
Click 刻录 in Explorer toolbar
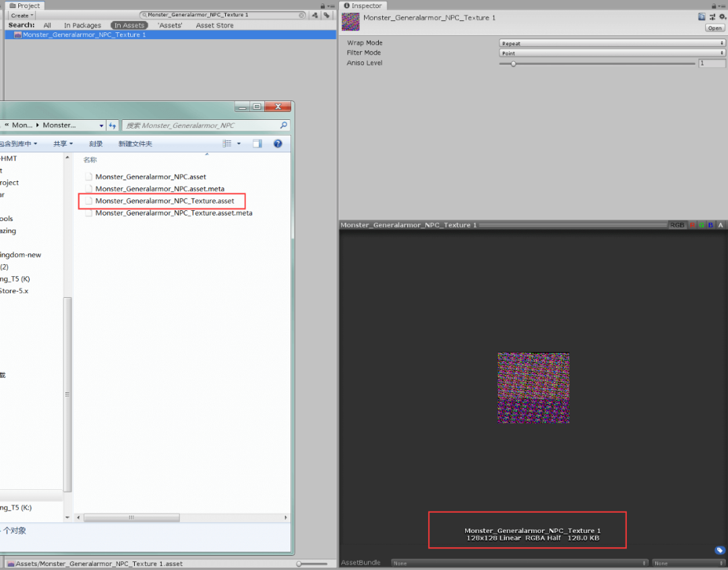[96, 144]
